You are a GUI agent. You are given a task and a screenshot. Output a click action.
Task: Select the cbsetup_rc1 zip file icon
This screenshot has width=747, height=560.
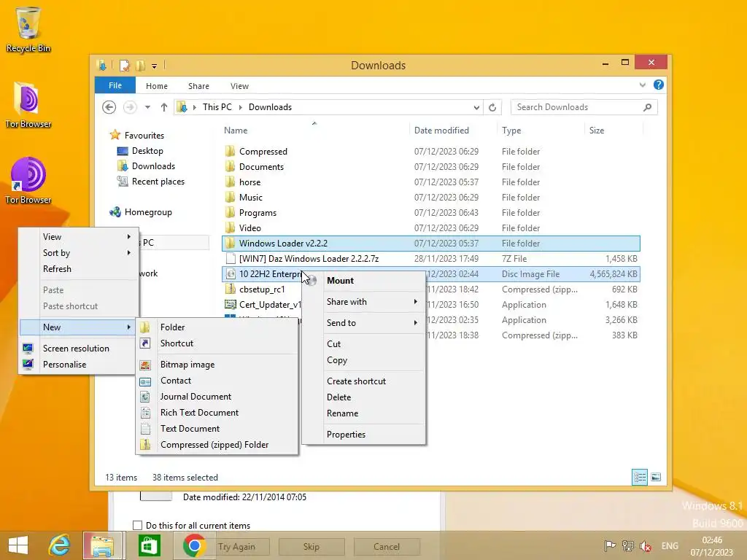click(230, 289)
